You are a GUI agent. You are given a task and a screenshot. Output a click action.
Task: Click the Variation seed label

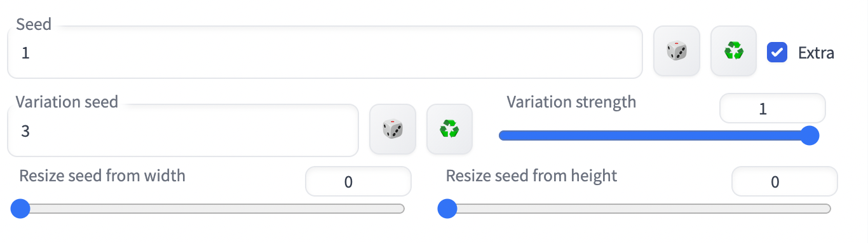pyautogui.click(x=67, y=102)
